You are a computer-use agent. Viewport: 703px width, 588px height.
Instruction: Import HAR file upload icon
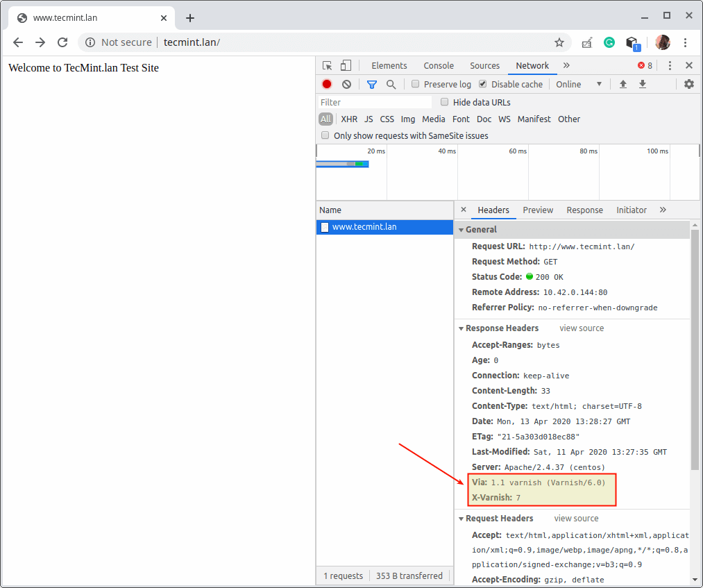(622, 84)
